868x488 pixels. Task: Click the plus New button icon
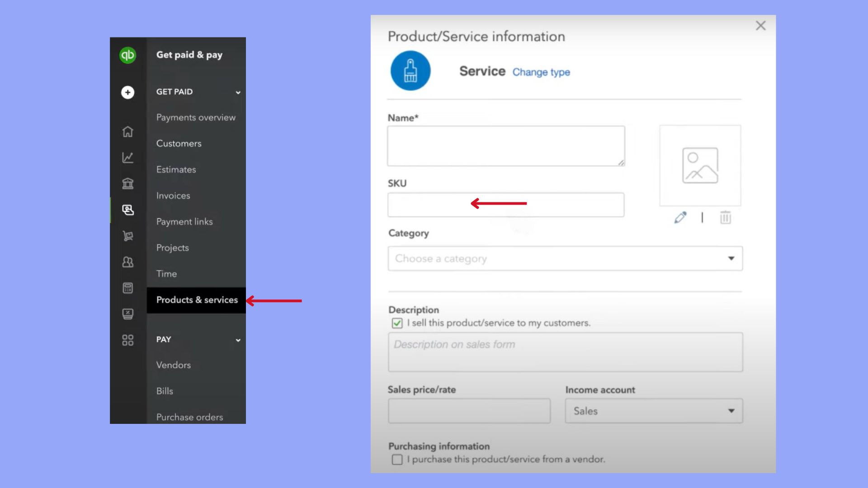(127, 92)
